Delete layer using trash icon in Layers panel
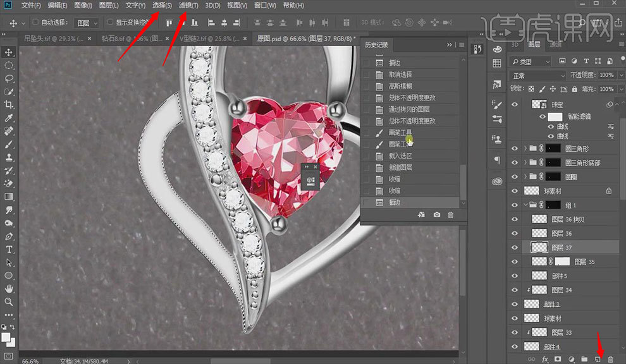This screenshot has width=626, height=364. [x=610, y=359]
